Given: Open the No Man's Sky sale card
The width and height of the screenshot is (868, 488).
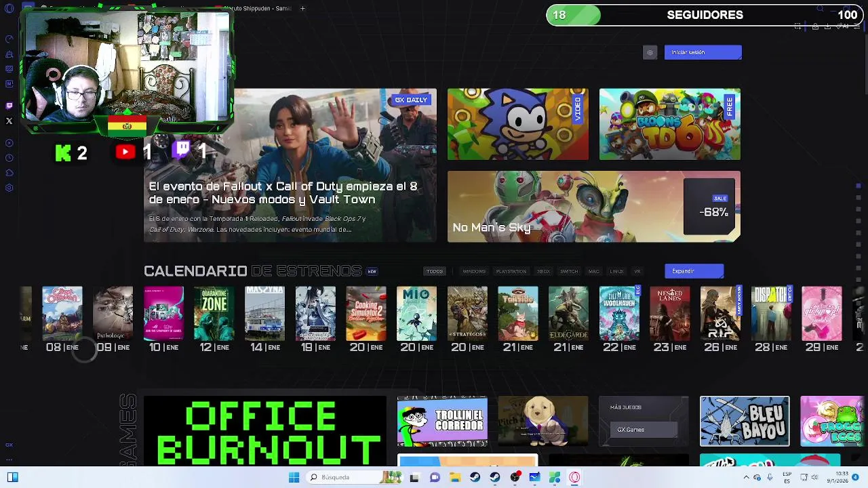Looking at the screenshot, I should pyautogui.click(x=594, y=206).
